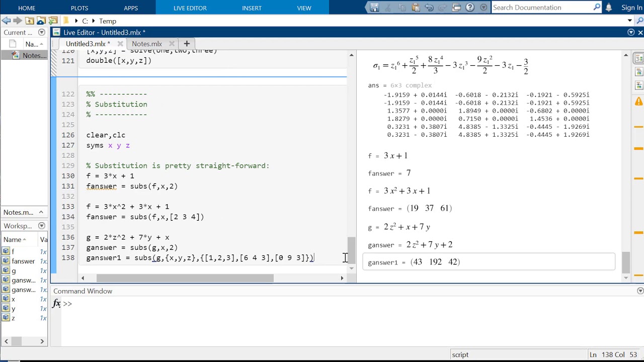
Task: Click the Switch Windows icon
Action: click(x=456, y=7)
